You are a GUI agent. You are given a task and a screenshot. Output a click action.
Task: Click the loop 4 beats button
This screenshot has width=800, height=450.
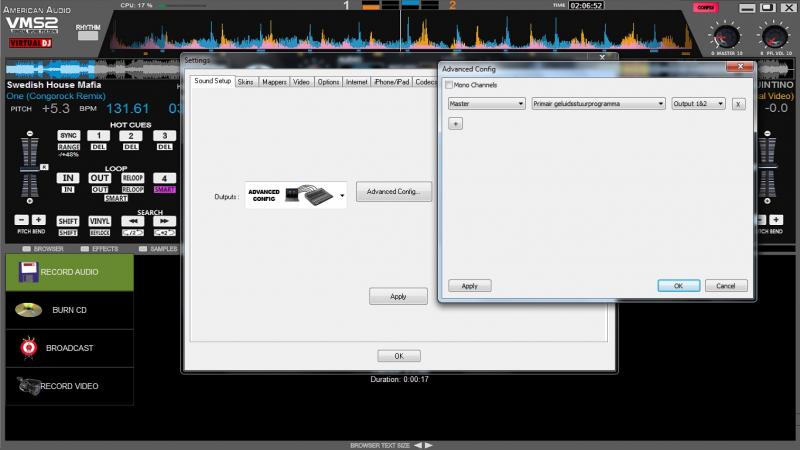click(x=164, y=178)
